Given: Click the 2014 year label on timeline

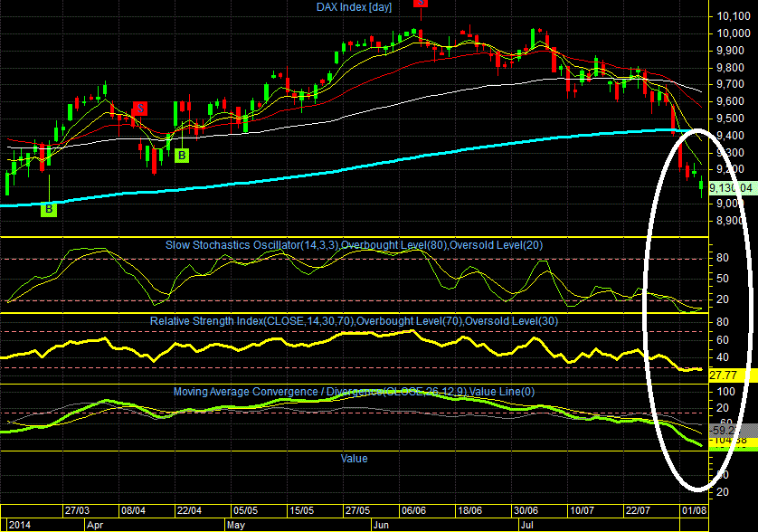Looking at the screenshot, I should 20,526.
